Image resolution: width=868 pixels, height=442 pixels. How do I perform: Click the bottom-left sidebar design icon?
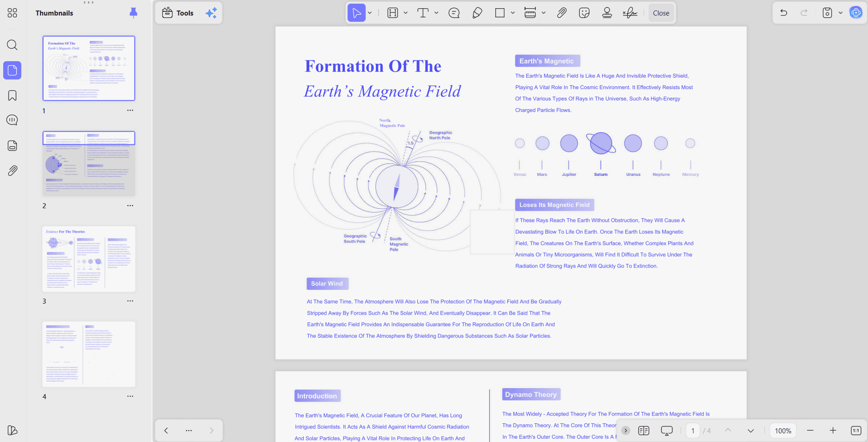[12, 430]
